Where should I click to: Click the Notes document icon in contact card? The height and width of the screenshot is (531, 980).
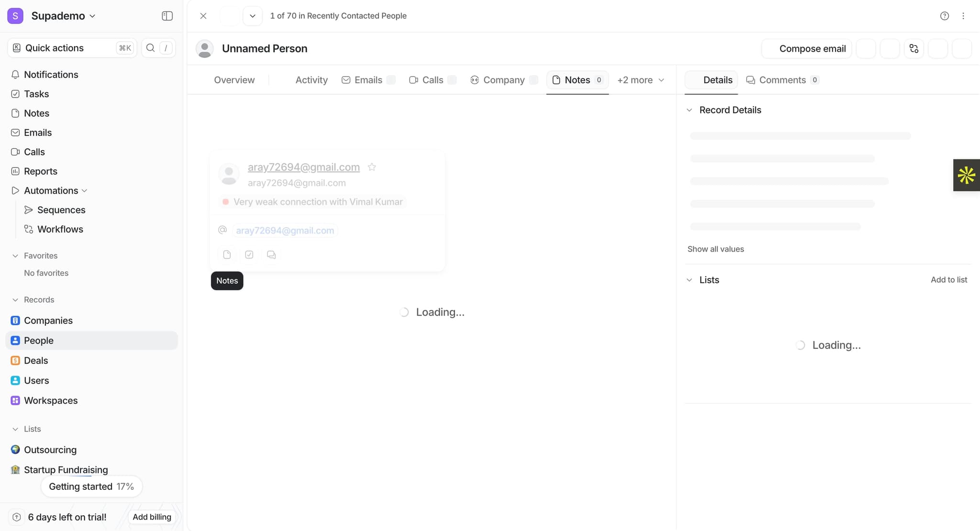coord(227,254)
